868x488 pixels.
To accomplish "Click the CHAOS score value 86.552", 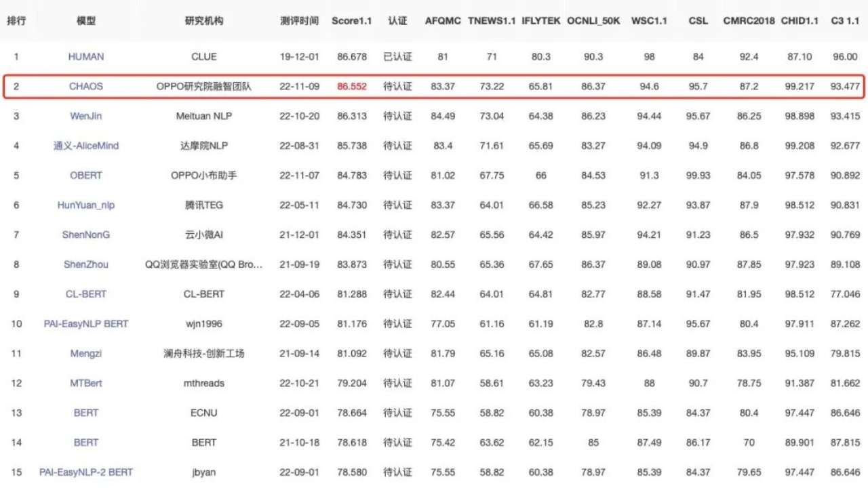I will tap(352, 87).
